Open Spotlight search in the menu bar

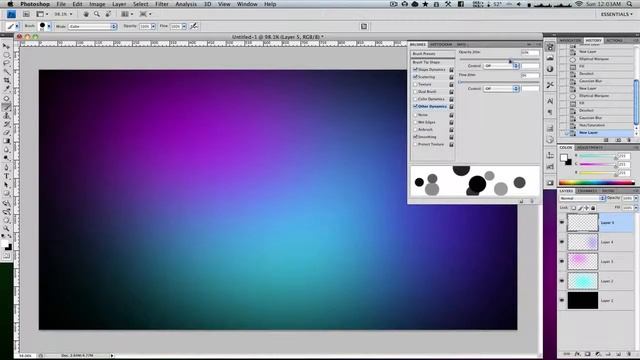pyautogui.click(x=629, y=4)
